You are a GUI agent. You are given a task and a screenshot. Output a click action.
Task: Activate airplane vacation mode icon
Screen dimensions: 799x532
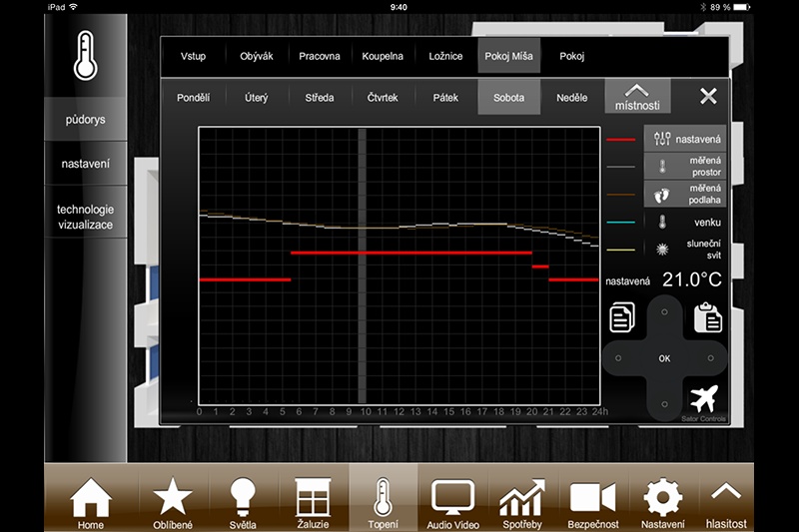[704, 398]
